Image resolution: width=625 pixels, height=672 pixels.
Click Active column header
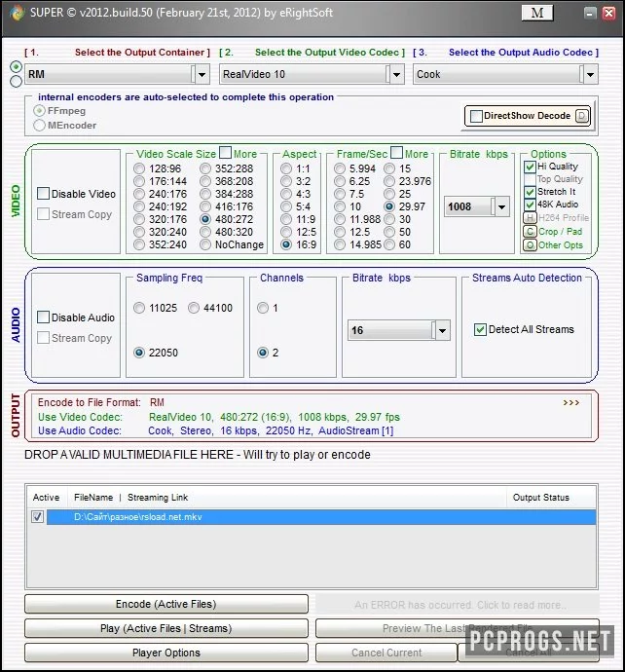click(x=47, y=498)
